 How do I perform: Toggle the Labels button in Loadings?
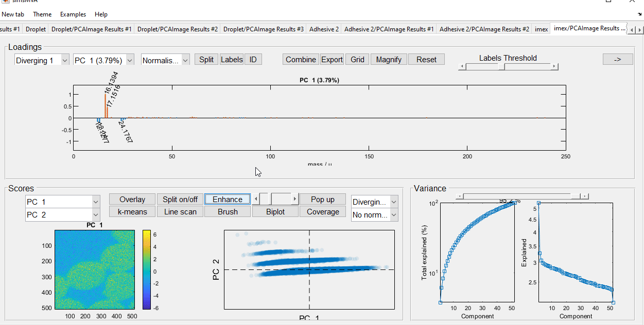point(231,60)
